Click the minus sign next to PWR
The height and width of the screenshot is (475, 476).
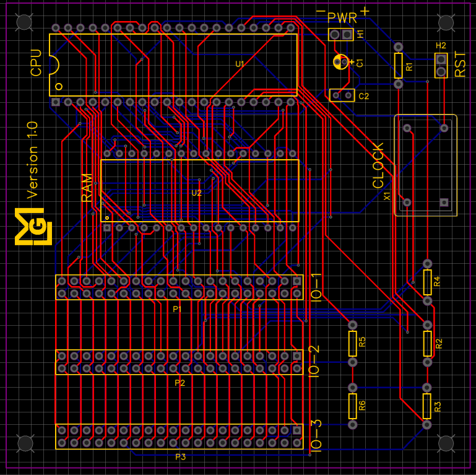point(321,11)
